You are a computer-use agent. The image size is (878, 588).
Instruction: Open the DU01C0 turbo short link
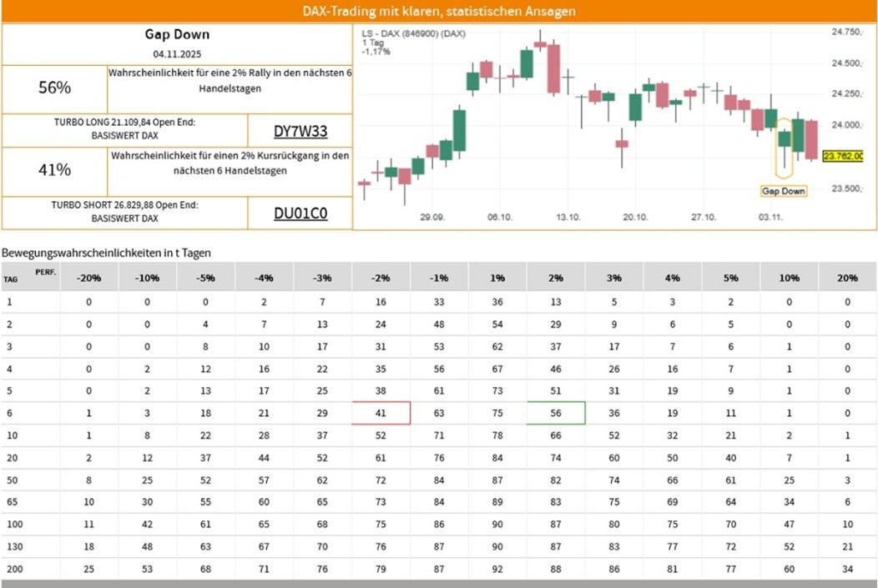pos(300,214)
